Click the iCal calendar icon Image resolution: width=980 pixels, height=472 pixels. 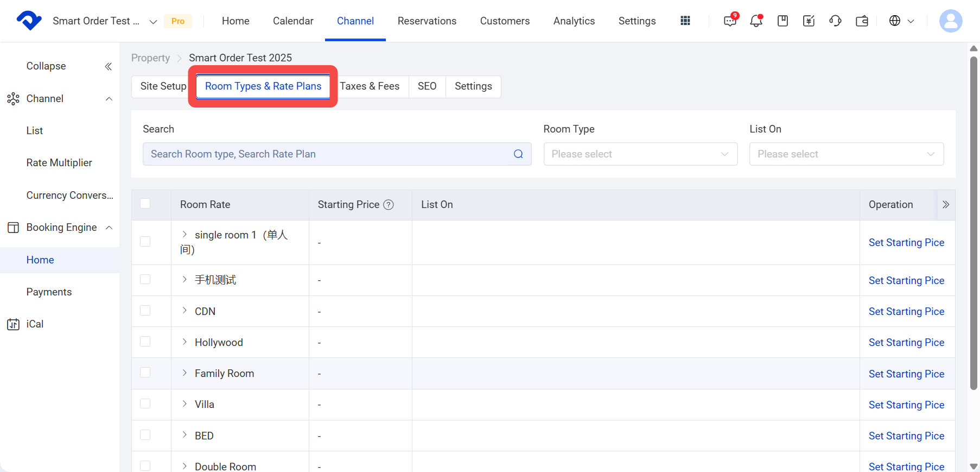coord(13,324)
